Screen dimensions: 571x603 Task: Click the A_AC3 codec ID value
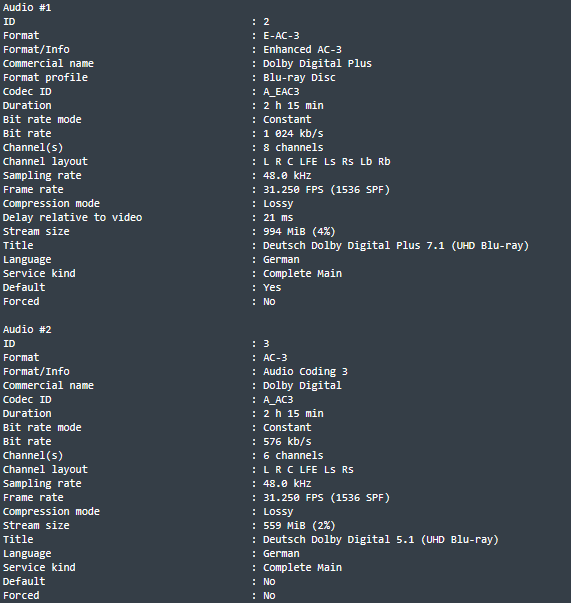pos(278,400)
